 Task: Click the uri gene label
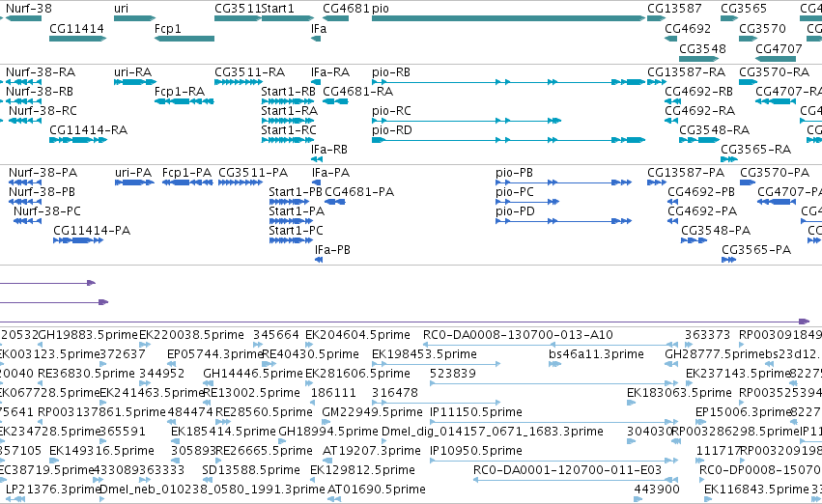(121, 9)
